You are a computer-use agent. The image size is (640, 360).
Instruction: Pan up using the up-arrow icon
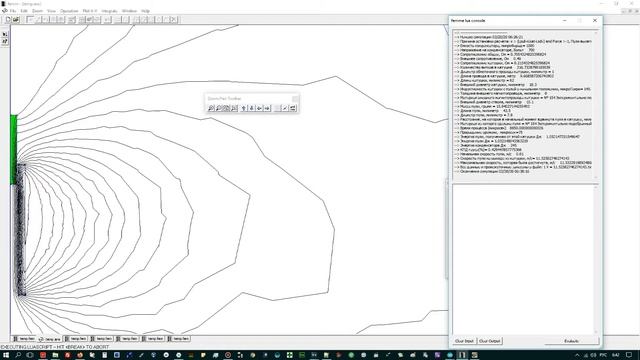pyautogui.click(x=244, y=108)
